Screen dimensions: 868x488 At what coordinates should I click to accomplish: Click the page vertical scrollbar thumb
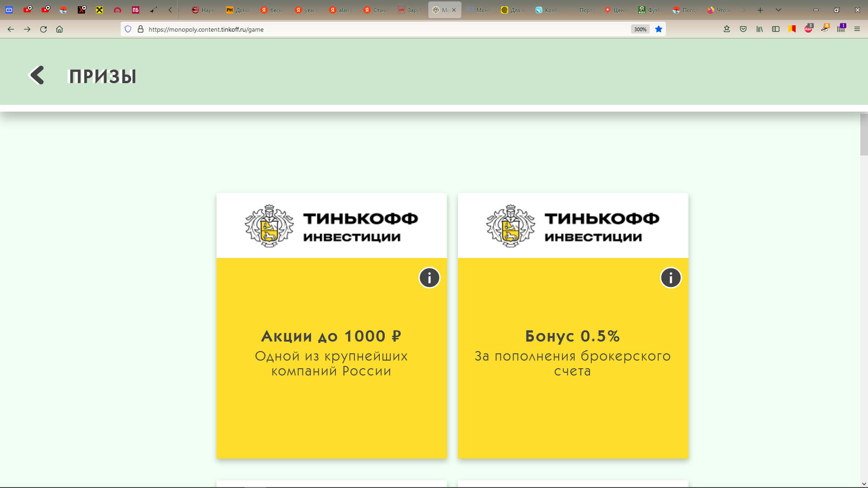point(864,135)
